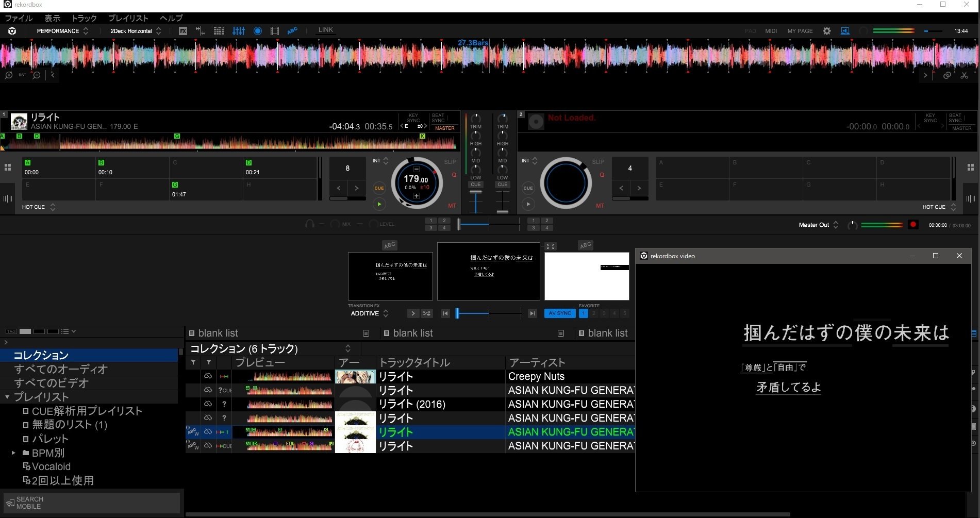980x518 pixels.
Task: Toggle the mixer panel icon
Action: [238, 31]
